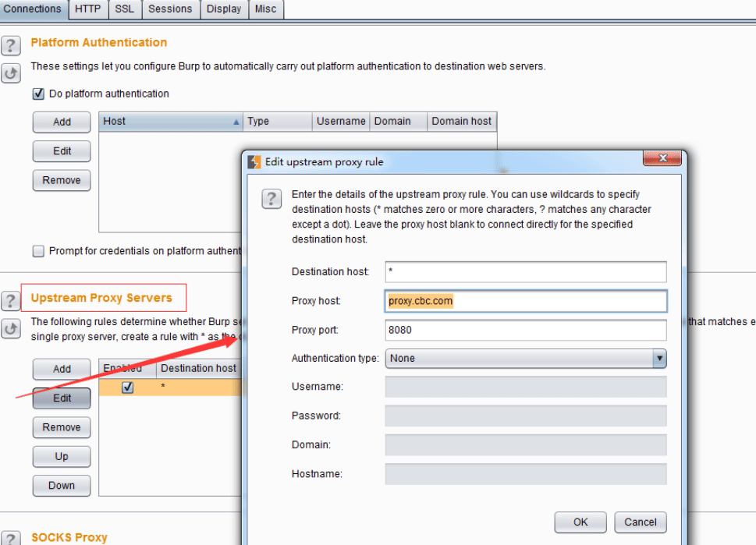Open the Authentication type dropdown

pos(526,359)
